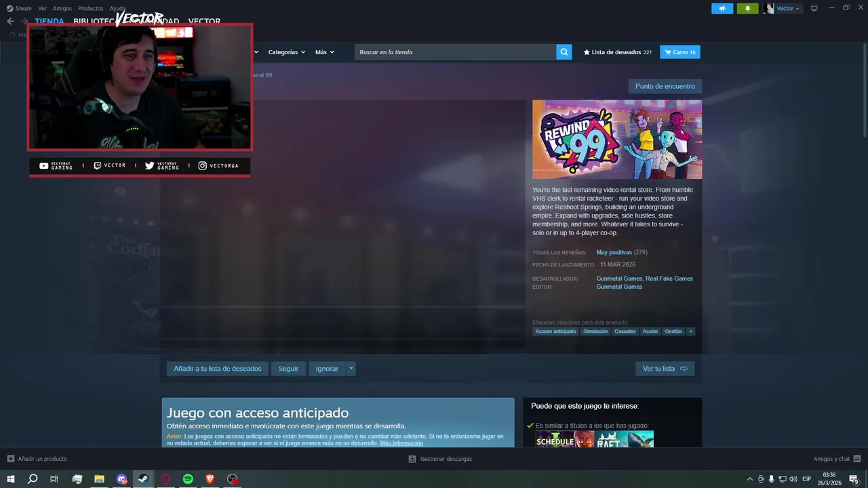Select the Acción tag
This screenshot has height=488, width=868.
pos(650,331)
